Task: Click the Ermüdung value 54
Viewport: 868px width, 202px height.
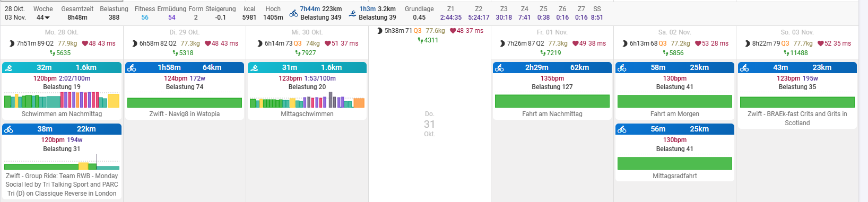Action: point(172,17)
